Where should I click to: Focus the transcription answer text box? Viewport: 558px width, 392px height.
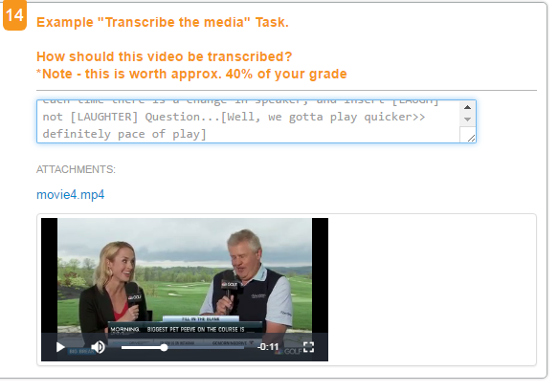pyautogui.click(x=257, y=121)
